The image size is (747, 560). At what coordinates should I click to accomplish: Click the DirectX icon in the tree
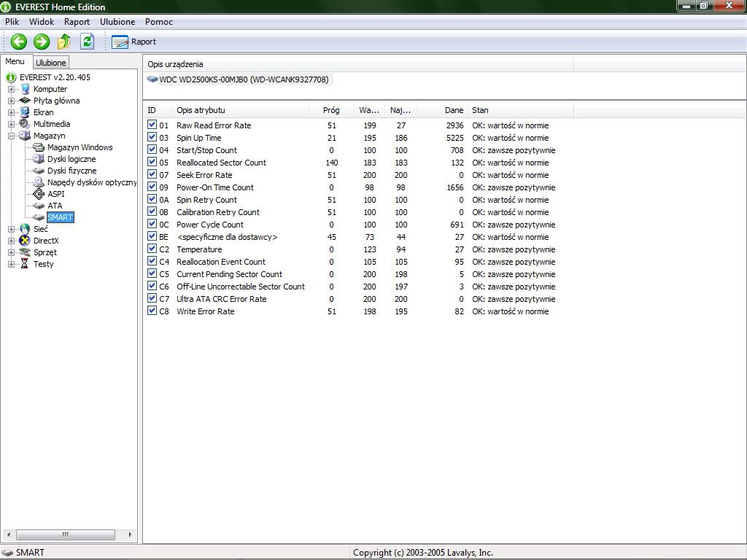coord(25,241)
